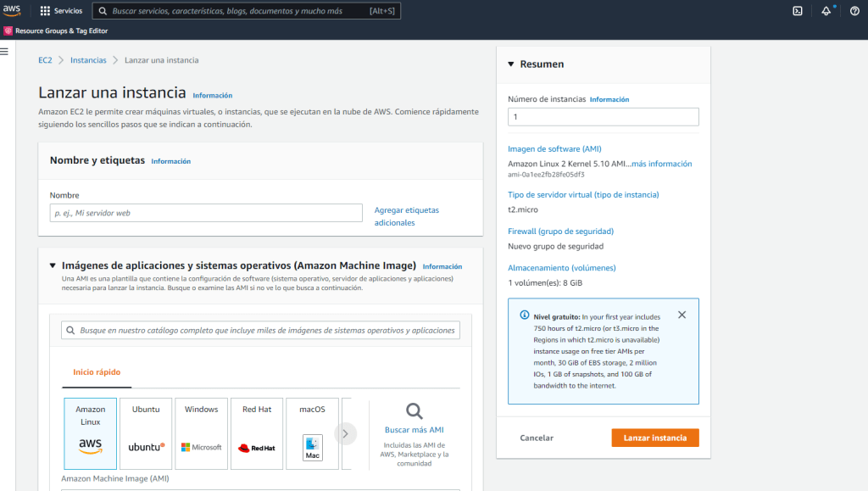The image size is (868, 491).
Task: Select the macOS AMI tile
Action: point(312,433)
